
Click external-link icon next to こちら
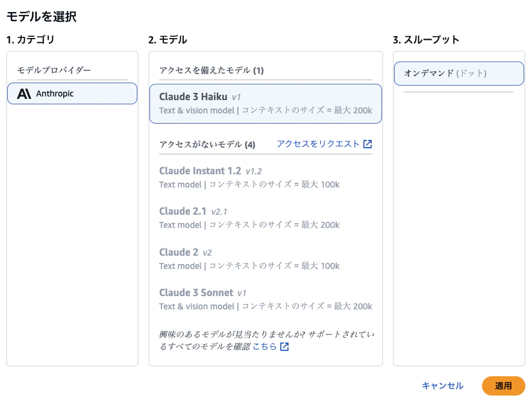click(x=284, y=347)
